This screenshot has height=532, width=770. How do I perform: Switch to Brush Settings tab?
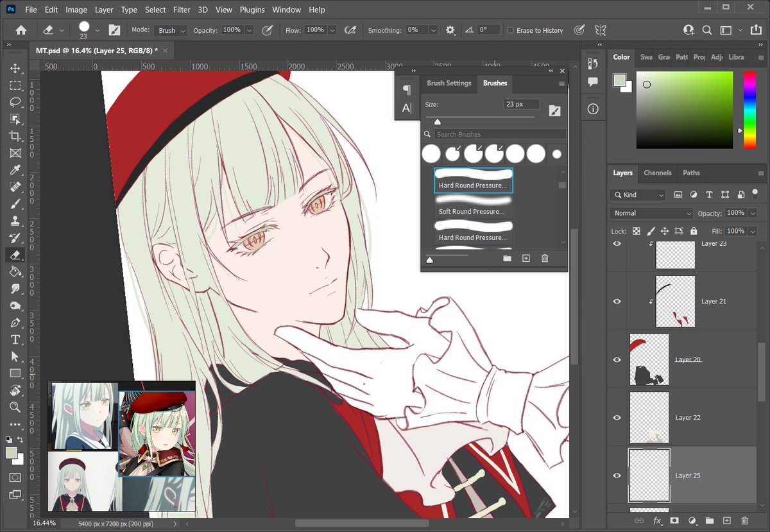(449, 83)
